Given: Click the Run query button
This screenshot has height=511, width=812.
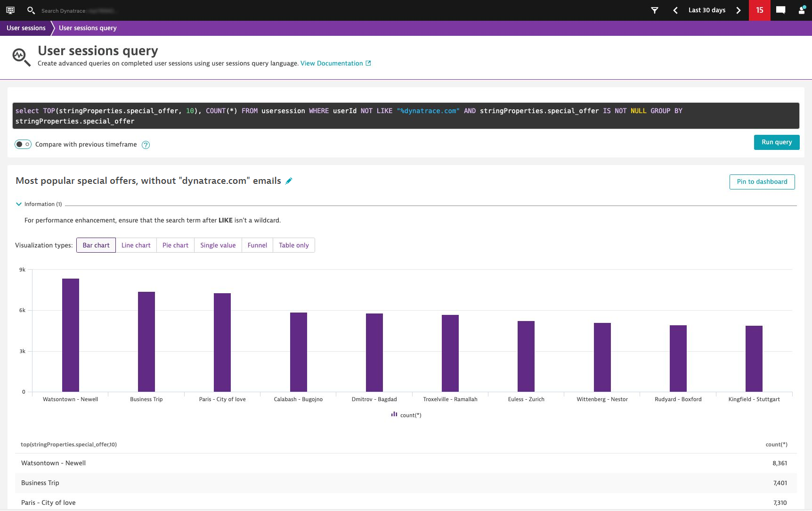Looking at the screenshot, I should [x=777, y=142].
